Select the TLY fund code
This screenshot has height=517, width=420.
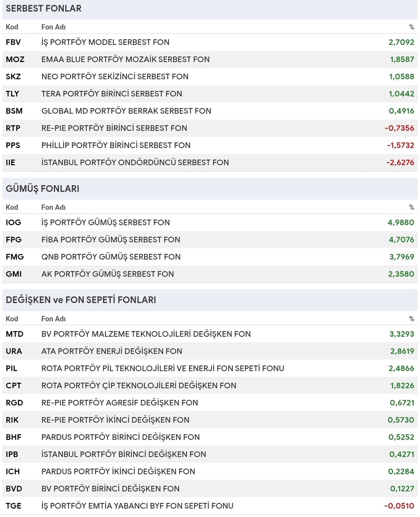click(x=12, y=94)
